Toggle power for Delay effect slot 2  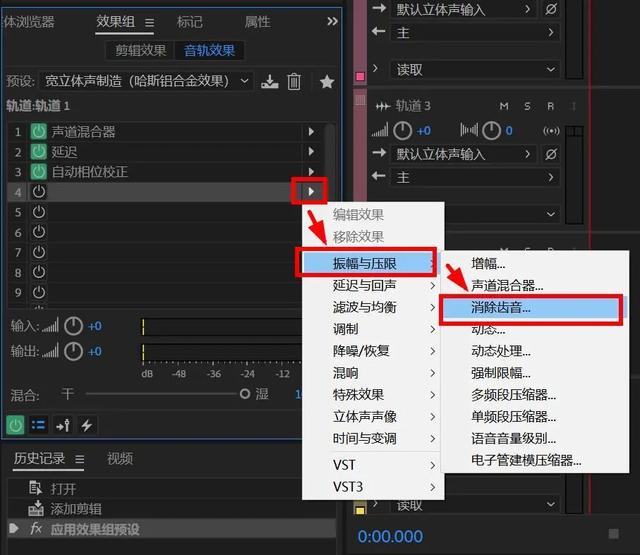(39, 152)
